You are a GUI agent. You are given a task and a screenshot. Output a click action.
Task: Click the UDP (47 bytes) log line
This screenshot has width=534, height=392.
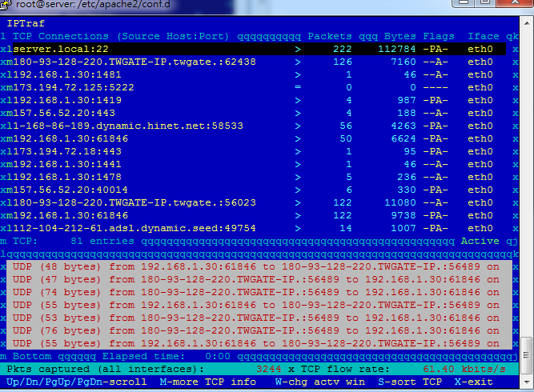tap(256, 280)
